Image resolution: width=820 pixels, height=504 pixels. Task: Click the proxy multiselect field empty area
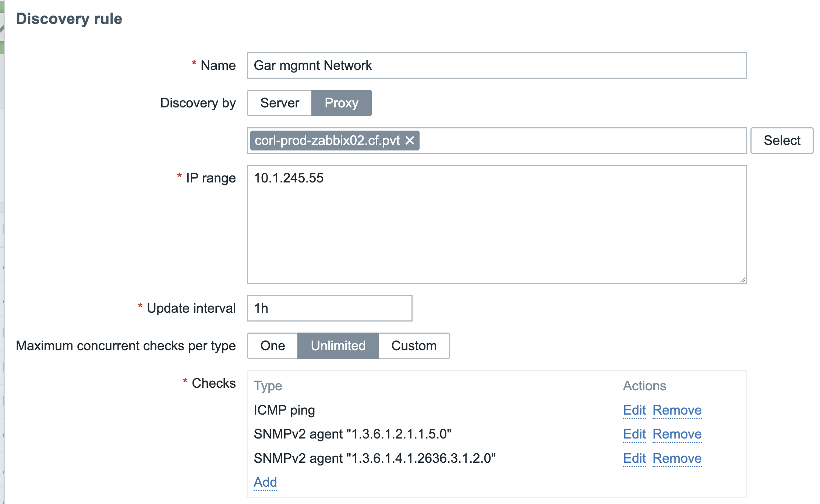582,141
